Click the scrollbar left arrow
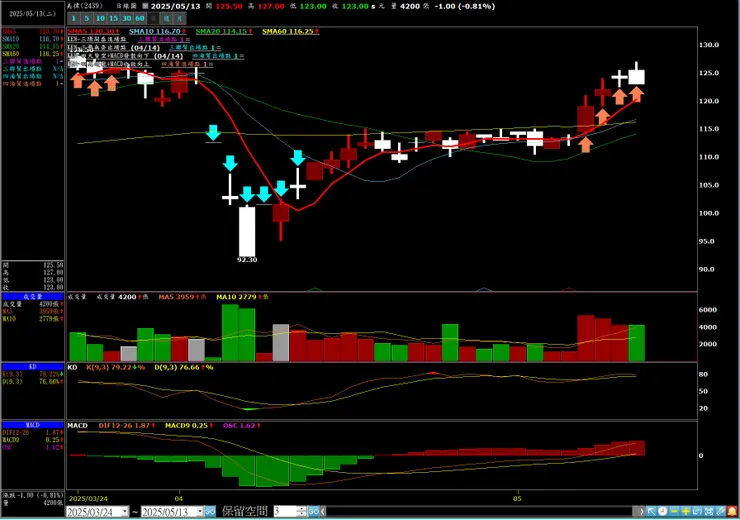 pyautogui.click(x=323, y=512)
